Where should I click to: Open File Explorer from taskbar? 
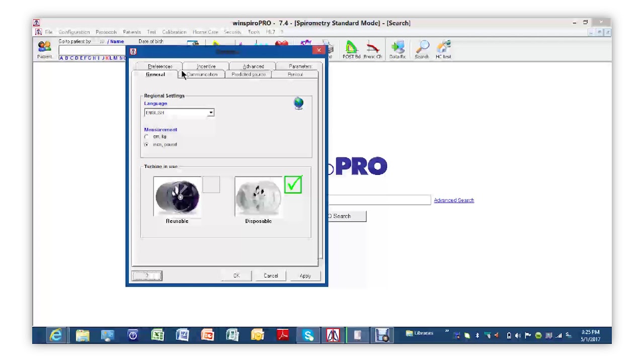pos(83,335)
